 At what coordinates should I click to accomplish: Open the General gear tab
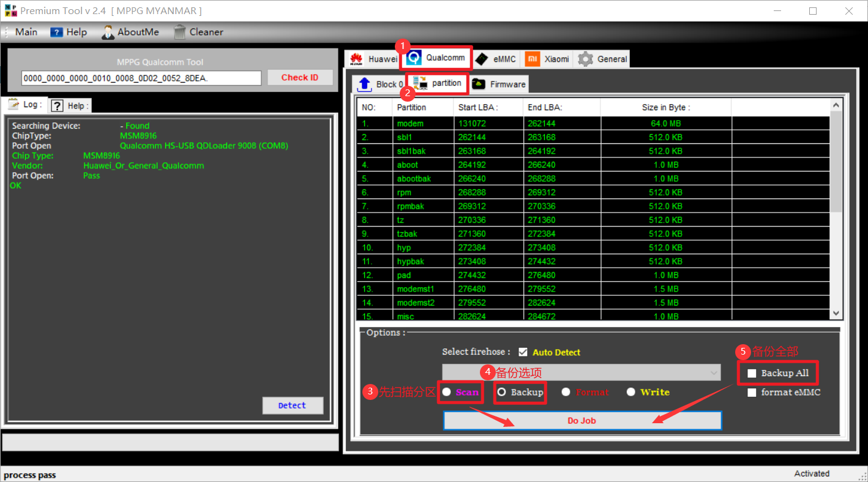[603, 59]
